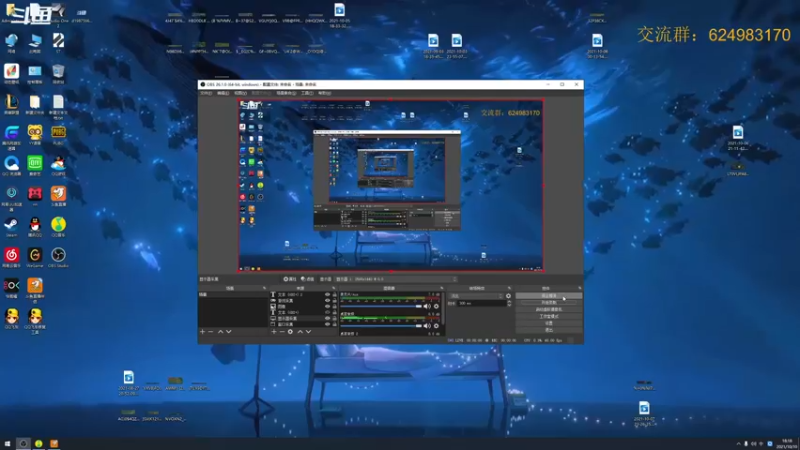The image size is (800, 450).
Task: Select the OBS Studio desktop shortcut
Action: pyautogui.click(x=58, y=257)
